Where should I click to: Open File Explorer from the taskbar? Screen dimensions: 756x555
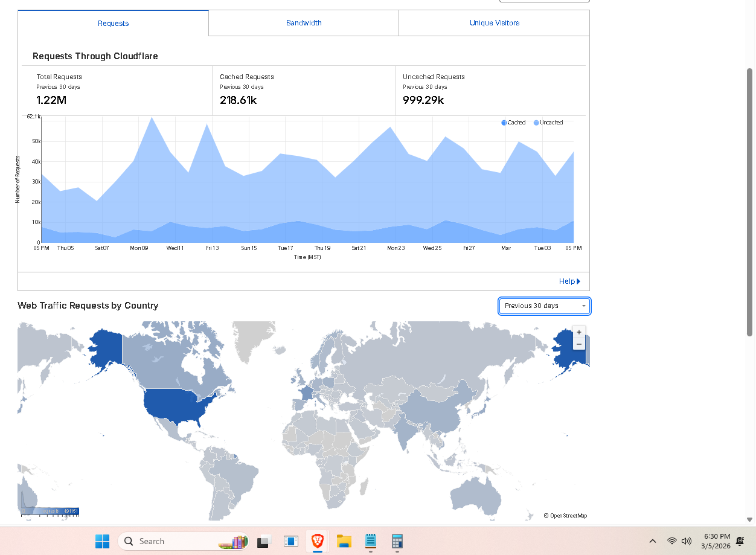(x=344, y=541)
